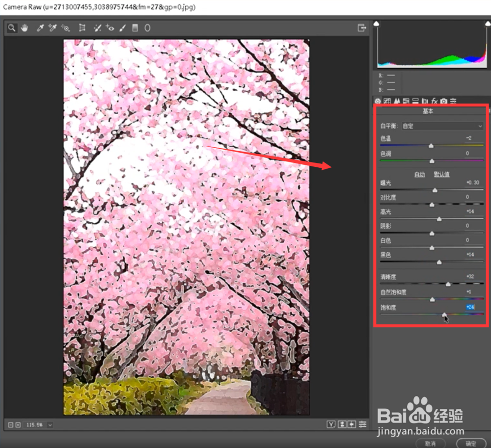This screenshot has height=448, width=491.
Task: Click the 自然饱和度 vibrance slider handle
Action: (432, 299)
